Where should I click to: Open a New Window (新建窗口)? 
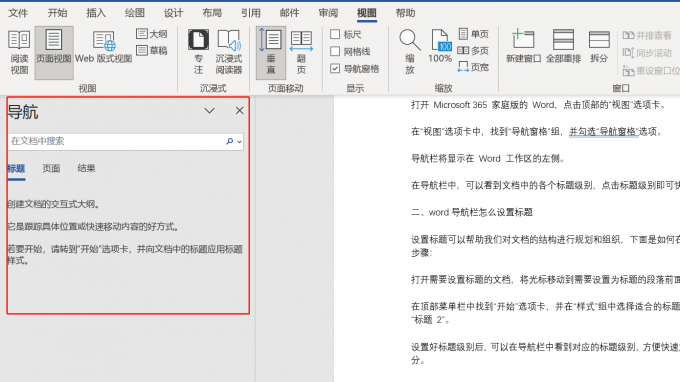point(523,46)
